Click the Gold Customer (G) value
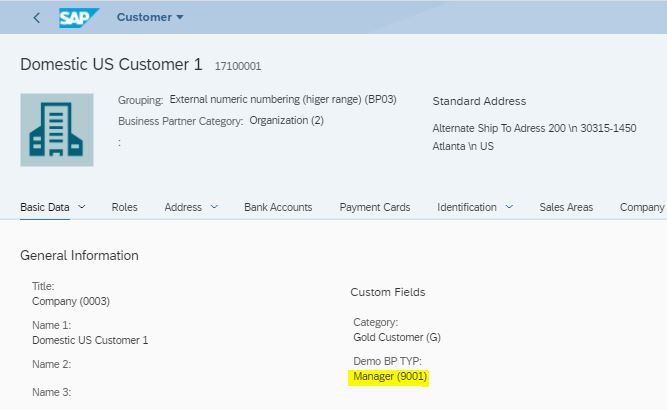Screen dimensions: 667x410 397,337
